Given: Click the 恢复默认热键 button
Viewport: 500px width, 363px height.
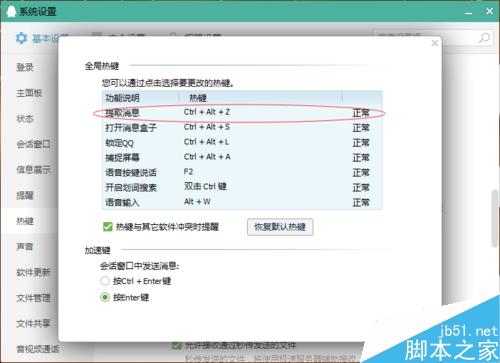Looking at the screenshot, I should click(x=280, y=227).
